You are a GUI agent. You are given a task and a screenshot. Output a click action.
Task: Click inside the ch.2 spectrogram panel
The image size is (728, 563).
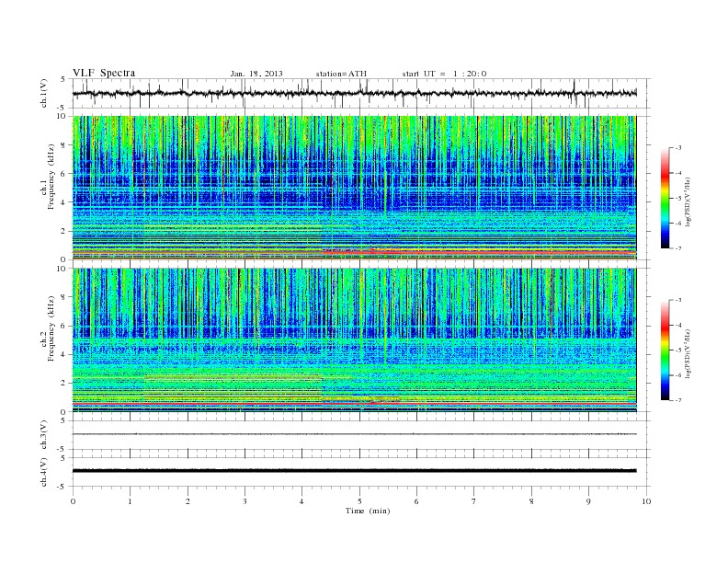coord(355,339)
